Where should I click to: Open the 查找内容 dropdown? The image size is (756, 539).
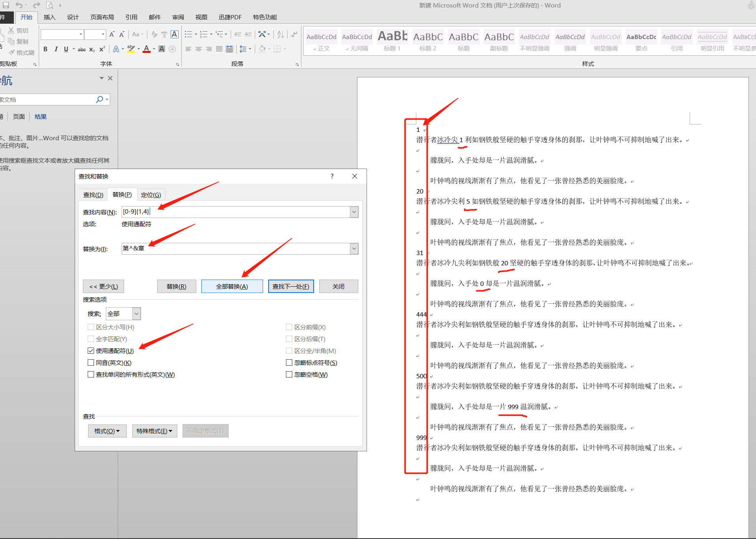click(354, 212)
